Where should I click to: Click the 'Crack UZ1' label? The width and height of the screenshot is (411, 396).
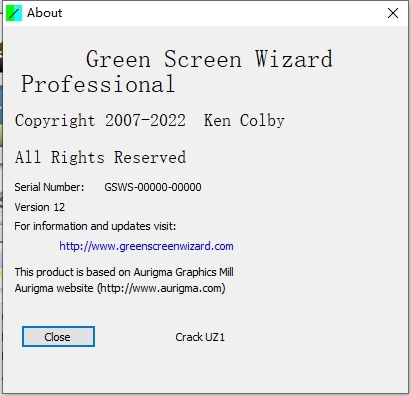click(x=200, y=337)
